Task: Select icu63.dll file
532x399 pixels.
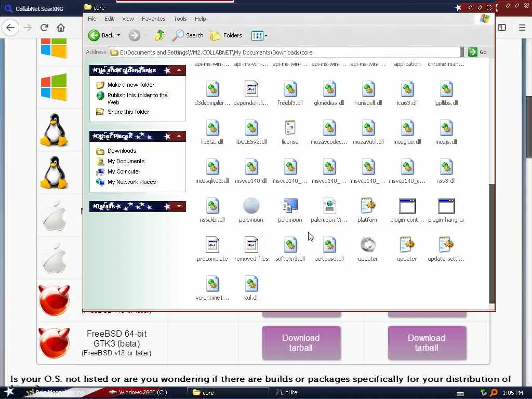Action: (407, 89)
